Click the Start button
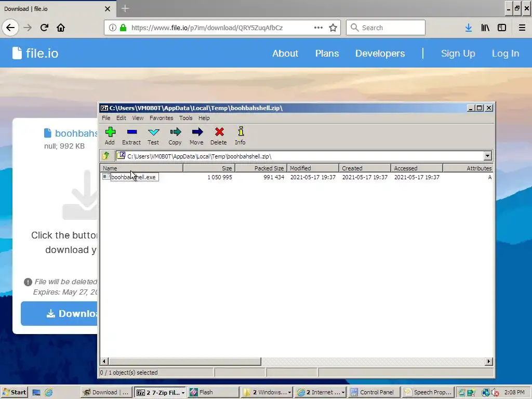The height and width of the screenshot is (399, 532). (14, 393)
